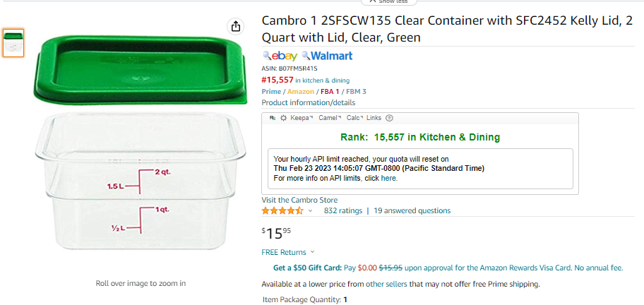Open the help question mark icon

(389, 118)
